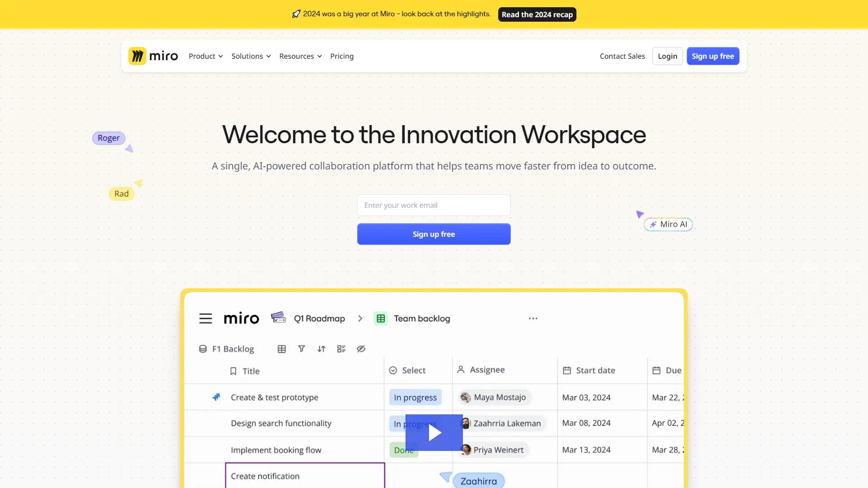Click the group-by layout icon in the toolbar
The height and width of the screenshot is (488, 868).
[341, 349]
